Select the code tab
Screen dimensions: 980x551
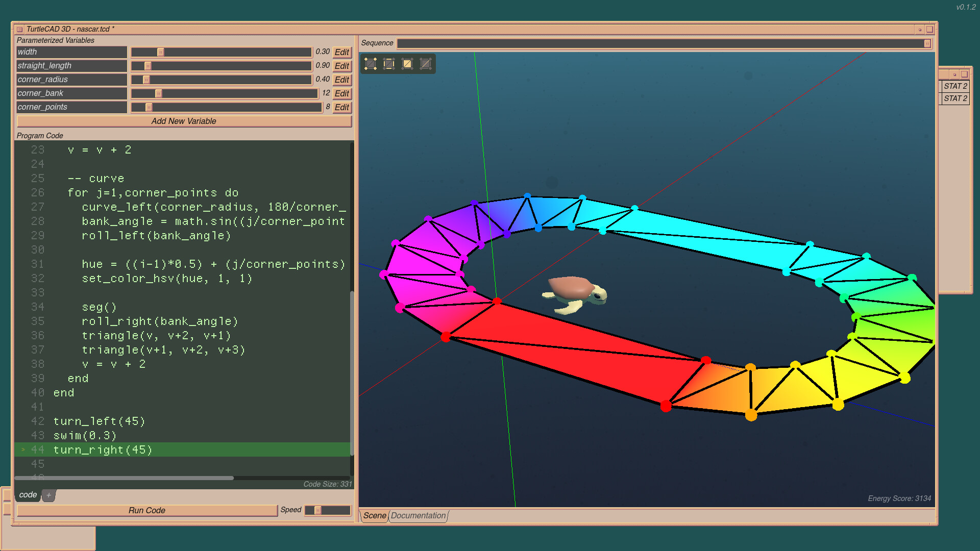coord(28,495)
